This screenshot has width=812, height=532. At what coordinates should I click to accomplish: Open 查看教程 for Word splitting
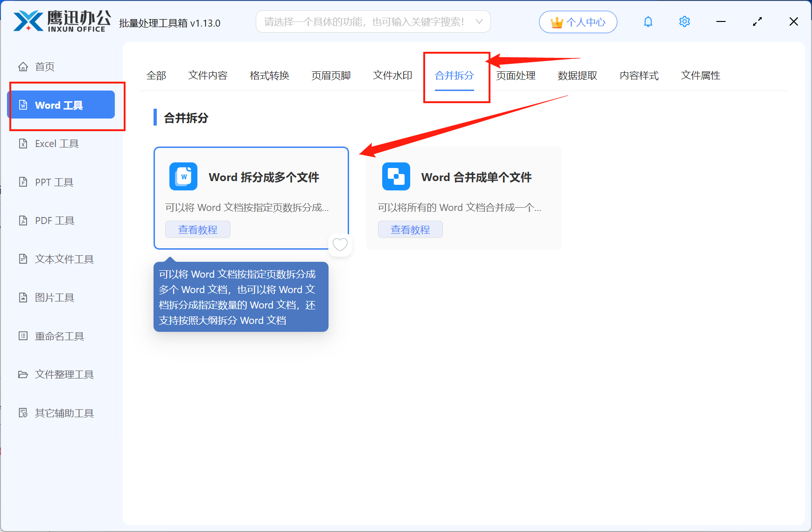[x=197, y=229]
